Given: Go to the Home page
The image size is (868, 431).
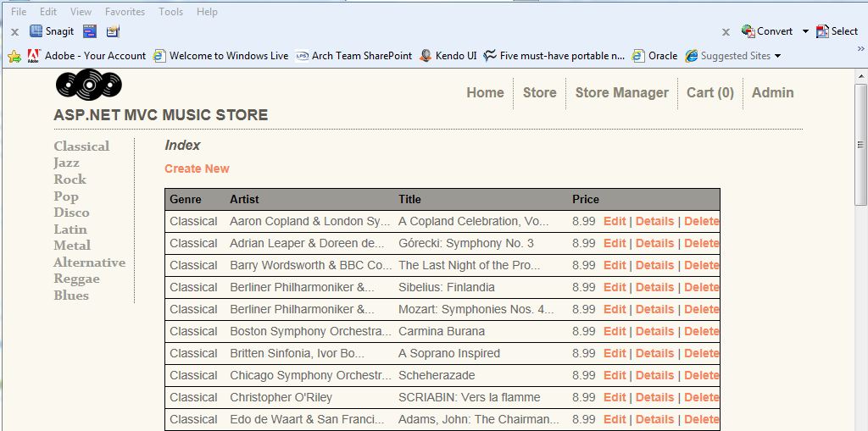Looking at the screenshot, I should point(485,92).
